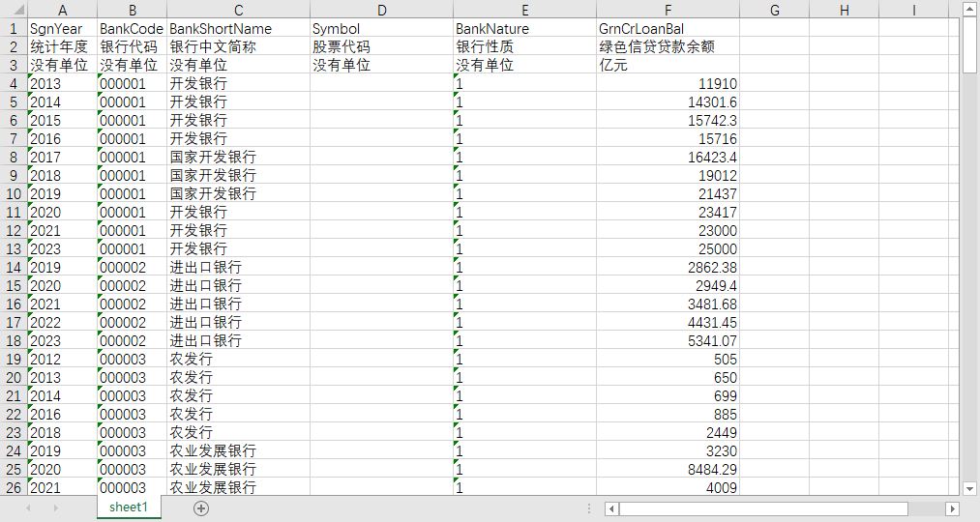
Task: Click cell containing BankCode
Action: point(132,28)
